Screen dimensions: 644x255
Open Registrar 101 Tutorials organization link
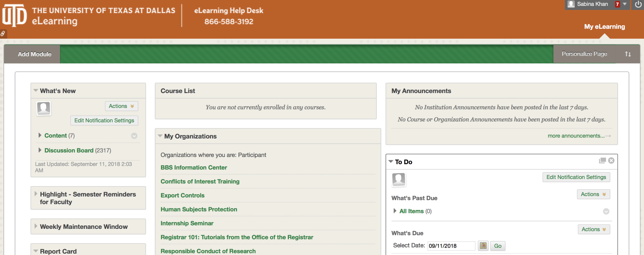pyautogui.click(x=237, y=237)
